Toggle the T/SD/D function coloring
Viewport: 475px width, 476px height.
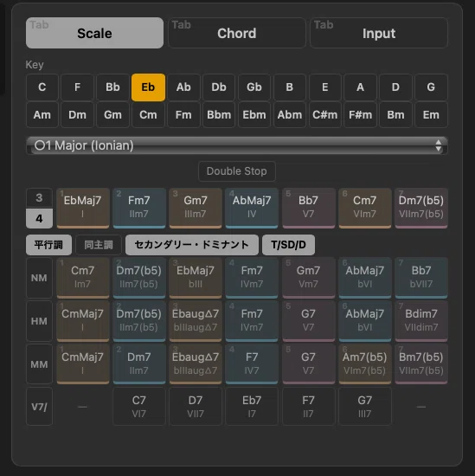tap(288, 245)
